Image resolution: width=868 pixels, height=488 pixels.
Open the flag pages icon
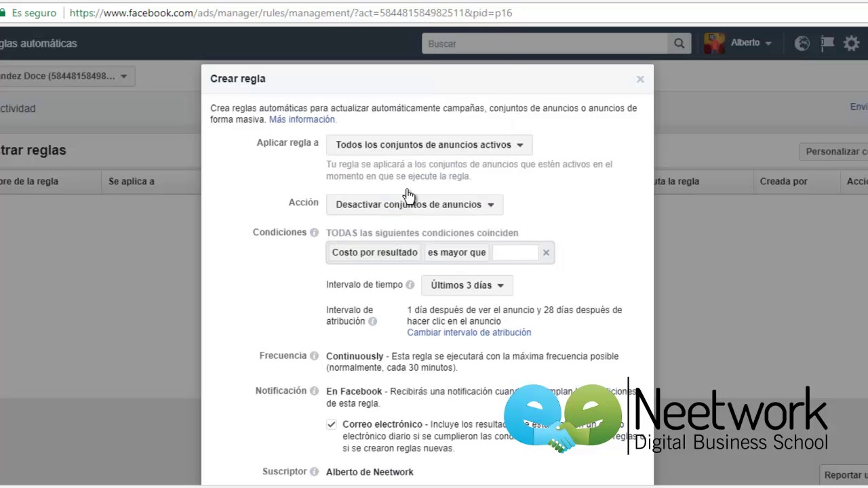pos(827,43)
